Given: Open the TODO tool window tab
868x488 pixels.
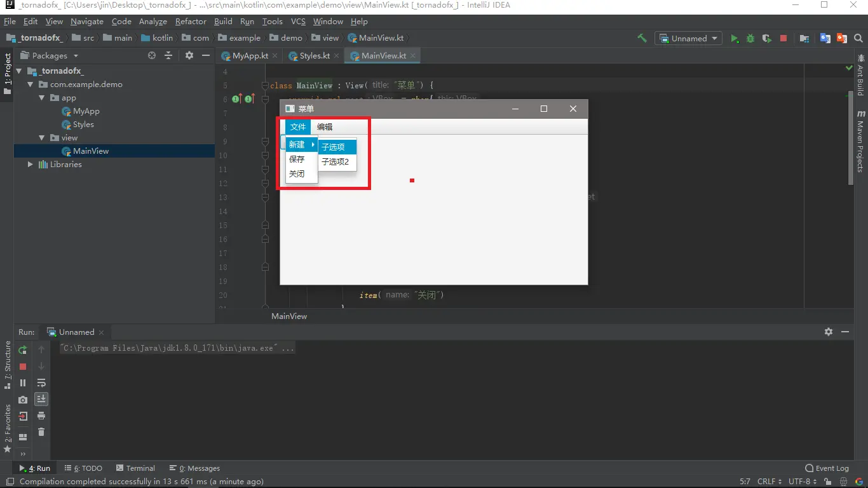Looking at the screenshot, I should coord(83,468).
